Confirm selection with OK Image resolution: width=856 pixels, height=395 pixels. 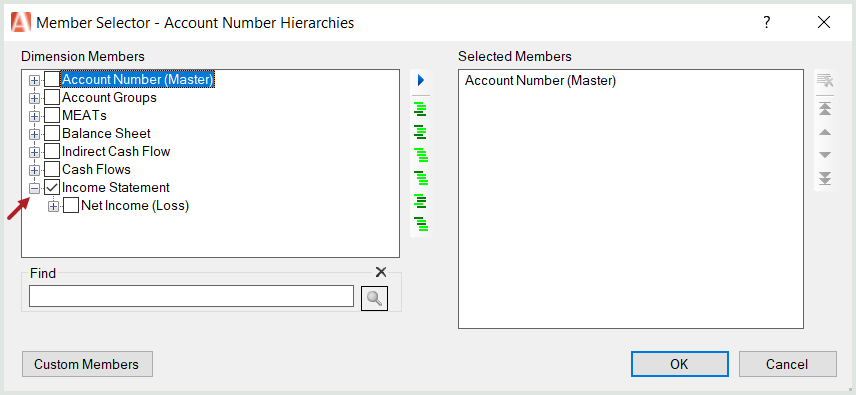[680, 364]
